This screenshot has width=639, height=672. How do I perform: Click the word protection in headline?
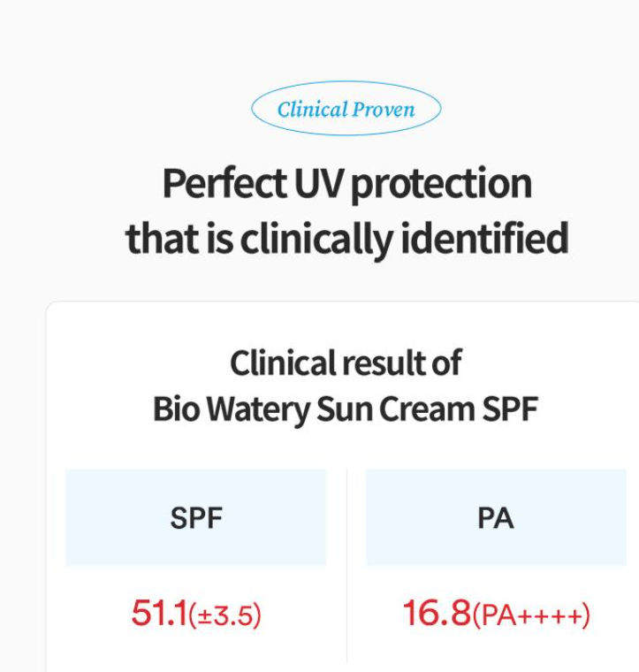click(x=441, y=185)
